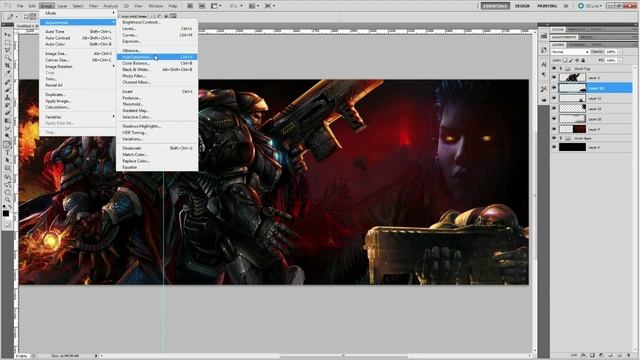Viewport: 640px width, 360px height.
Task: Switch to the Essentials workspace
Action: point(495,6)
